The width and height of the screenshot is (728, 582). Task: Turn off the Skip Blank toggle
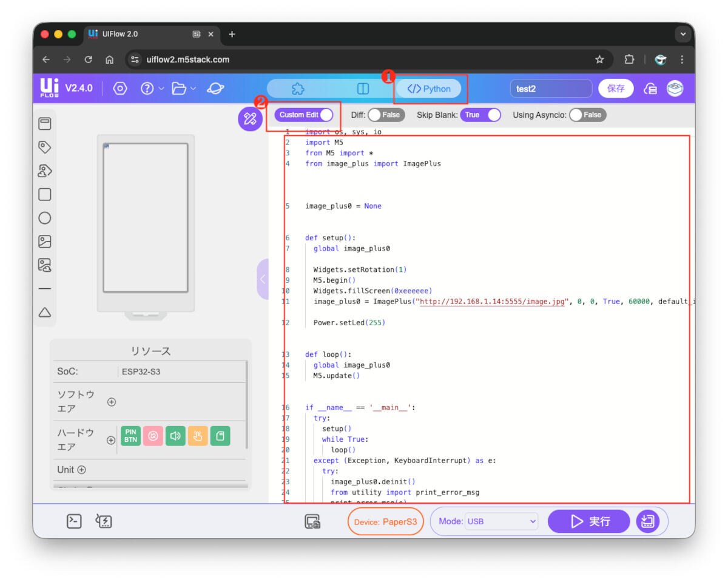480,115
